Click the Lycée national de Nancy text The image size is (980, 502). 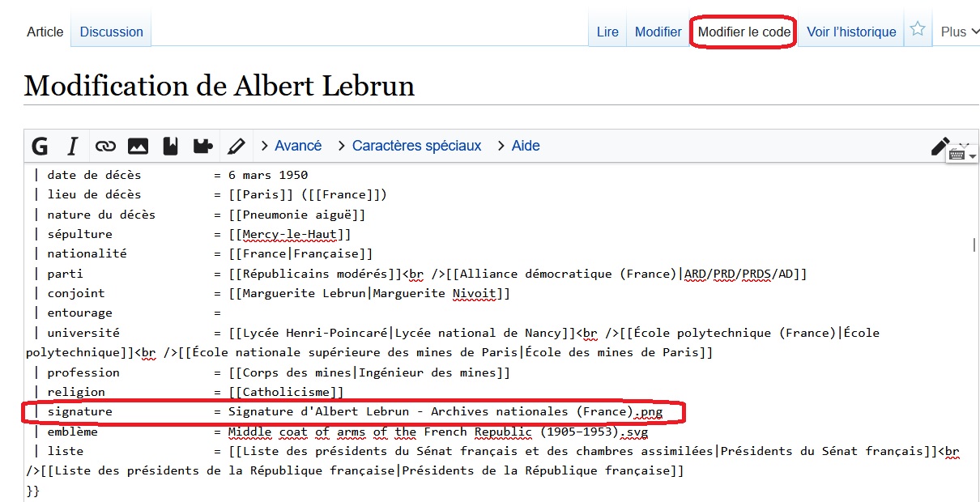[x=477, y=333]
